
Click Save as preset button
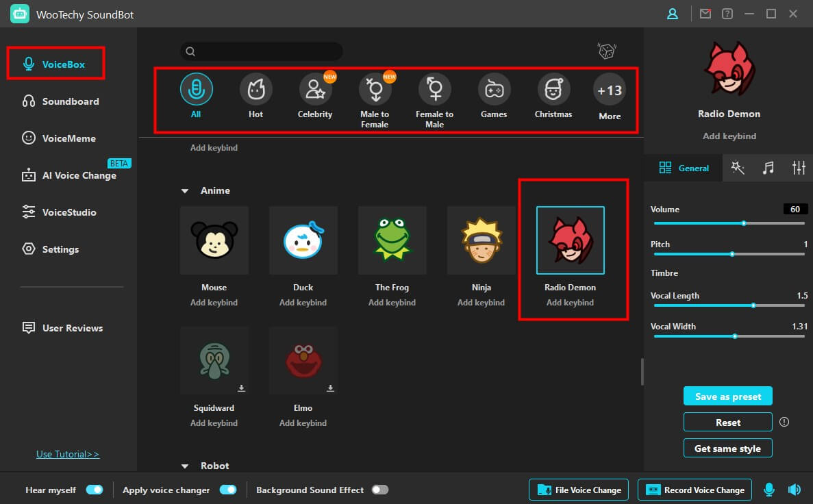727,396
